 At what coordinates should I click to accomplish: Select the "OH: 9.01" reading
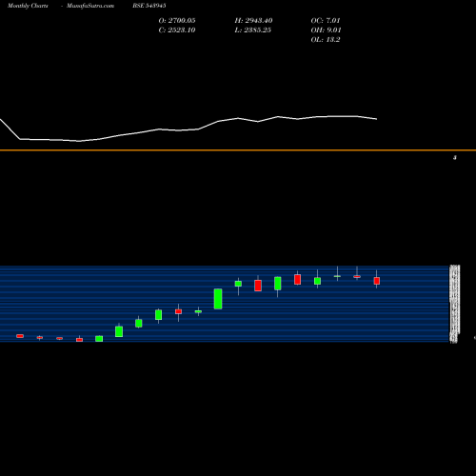326,30
